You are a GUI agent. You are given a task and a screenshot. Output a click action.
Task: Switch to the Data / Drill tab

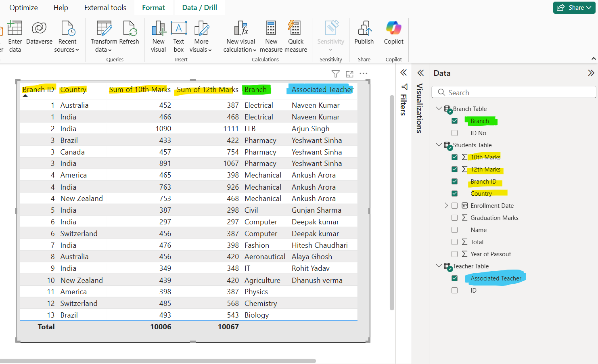199,8
